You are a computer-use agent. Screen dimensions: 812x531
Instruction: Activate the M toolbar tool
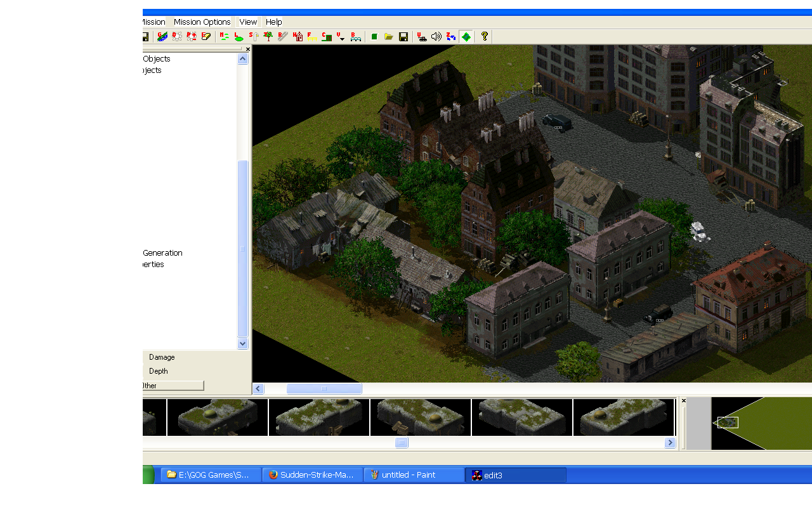coord(225,37)
